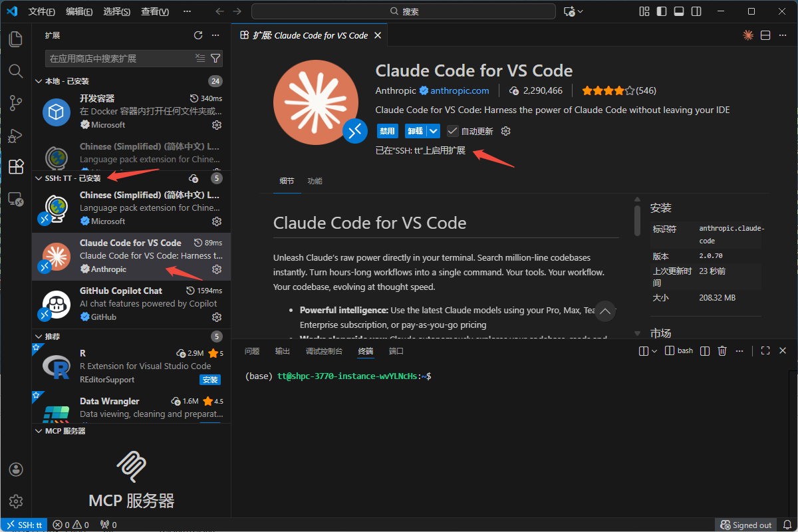The height and width of the screenshot is (532, 798).
Task: Switch to the 端口 panel tab
Action: (396, 350)
